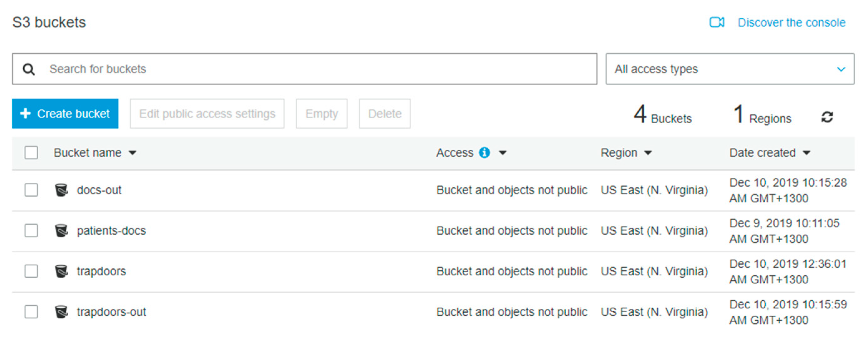The height and width of the screenshot is (341, 868).
Task: Click the search magnifier icon
Action: (29, 69)
